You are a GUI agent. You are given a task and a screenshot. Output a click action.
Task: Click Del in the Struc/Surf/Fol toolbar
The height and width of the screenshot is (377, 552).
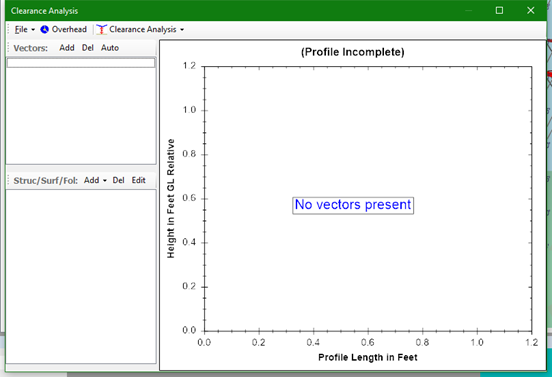click(x=118, y=180)
